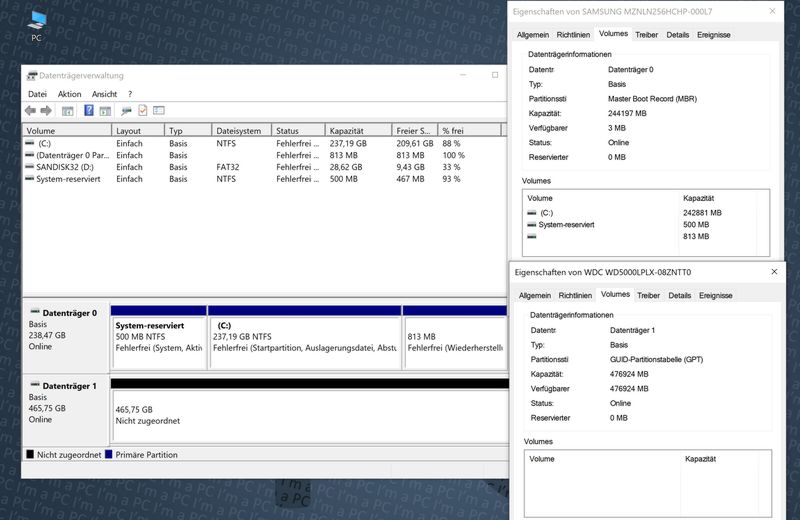The image size is (800, 520).
Task: Switch to Richtlinien tab in SAMSUNG properties
Action: [573, 35]
